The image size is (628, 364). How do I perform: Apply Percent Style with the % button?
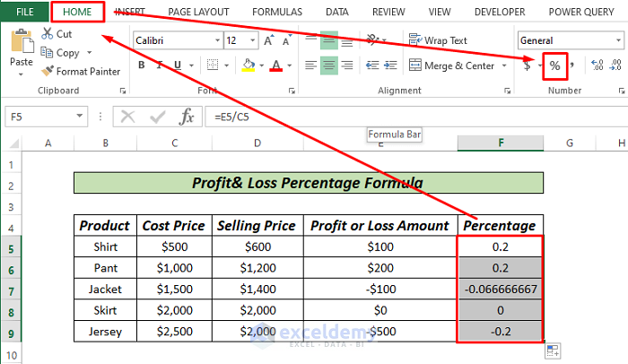click(x=554, y=65)
